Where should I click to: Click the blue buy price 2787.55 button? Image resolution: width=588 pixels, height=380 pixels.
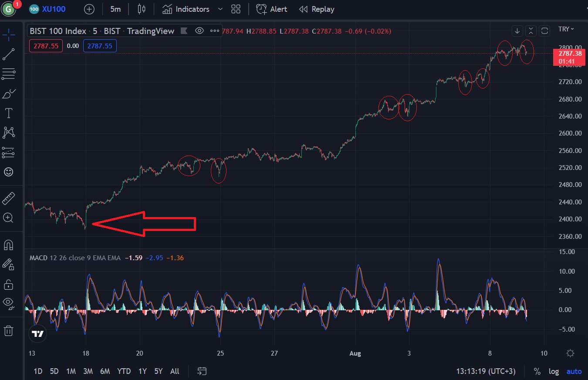coord(100,46)
